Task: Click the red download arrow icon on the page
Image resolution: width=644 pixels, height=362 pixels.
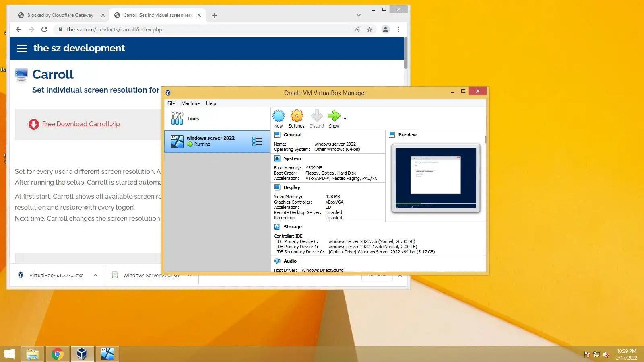Action: 34,124
